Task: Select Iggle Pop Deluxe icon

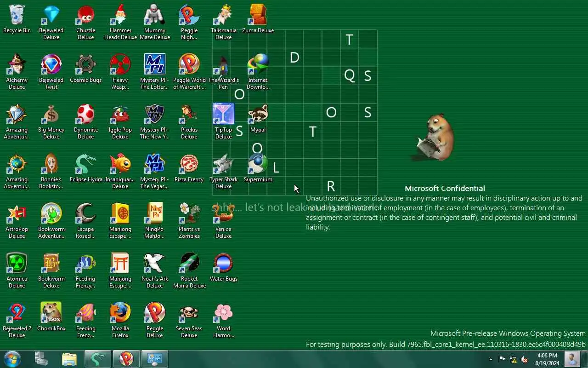Action: (120, 121)
